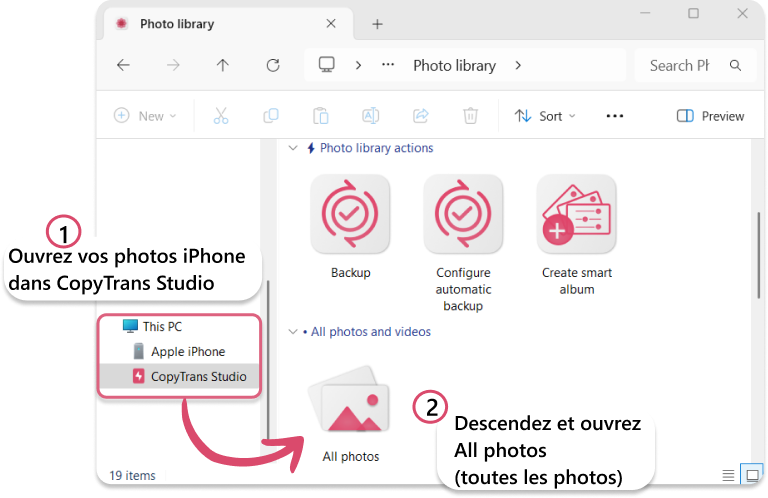Click the search magnifier icon
The width and height of the screenshot is (768, 498).
click(735, 65)
